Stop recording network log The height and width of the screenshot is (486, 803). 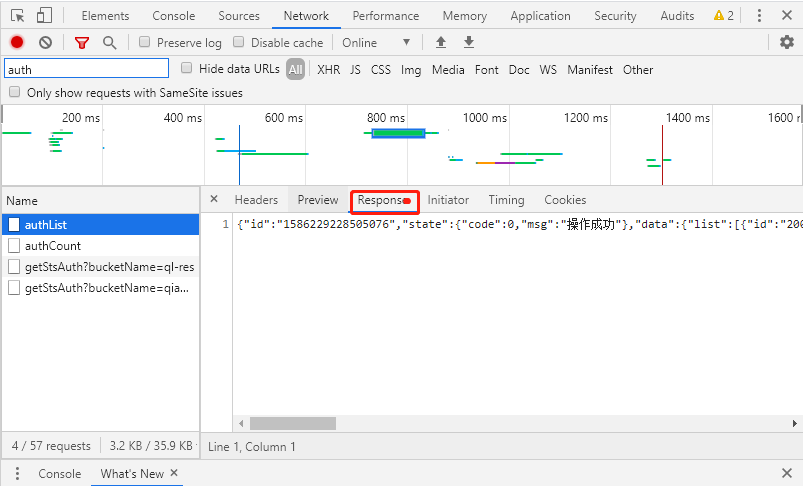click(x=17, y=42)
